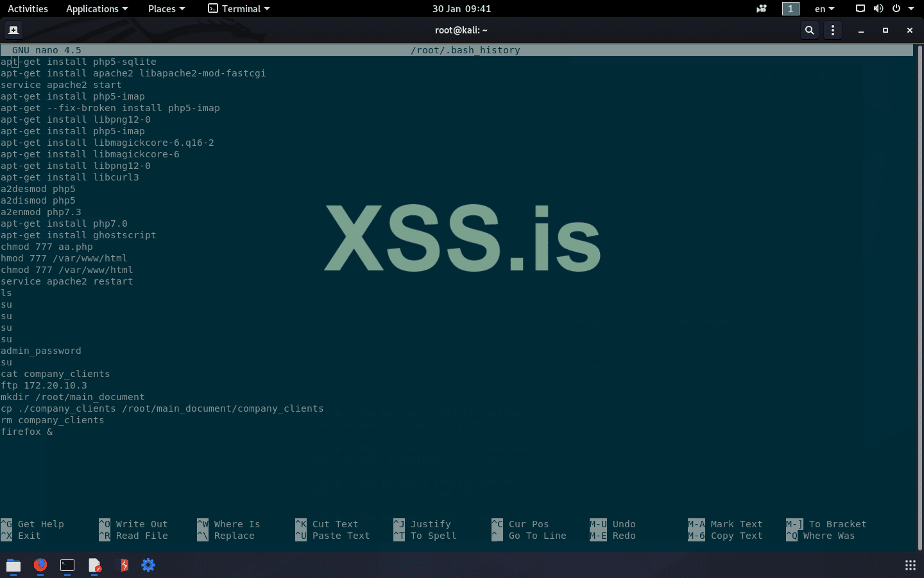
Task: Click the line 'apt-get install ghostscript'
Action: pyautogui.click(x=78, y=235)
